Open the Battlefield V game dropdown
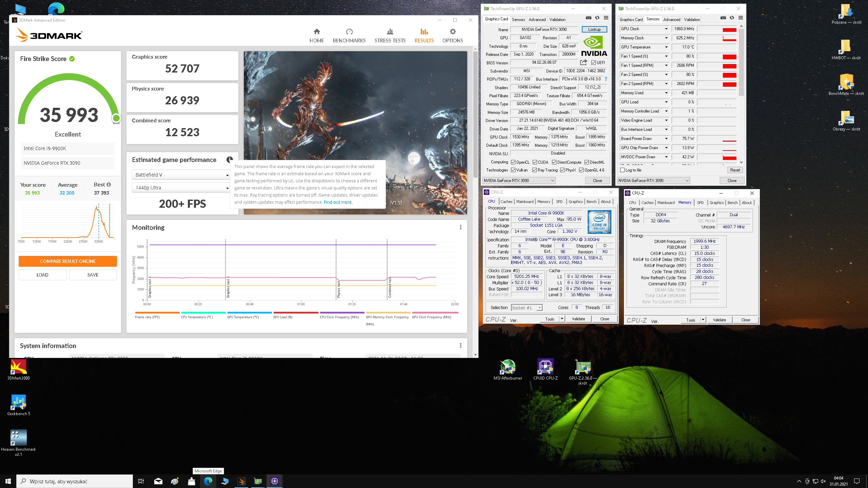Screen dimensions: 868x488 click(181, 175)
